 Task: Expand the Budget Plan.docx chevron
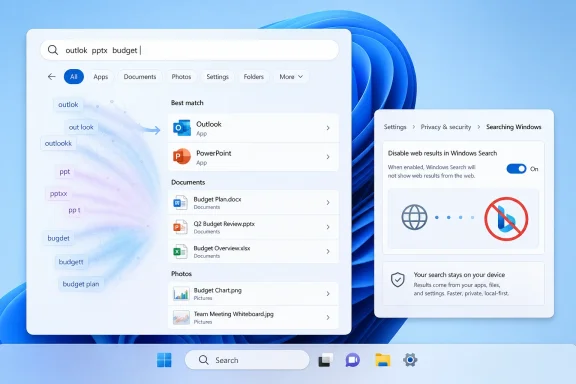coord(328,202)
